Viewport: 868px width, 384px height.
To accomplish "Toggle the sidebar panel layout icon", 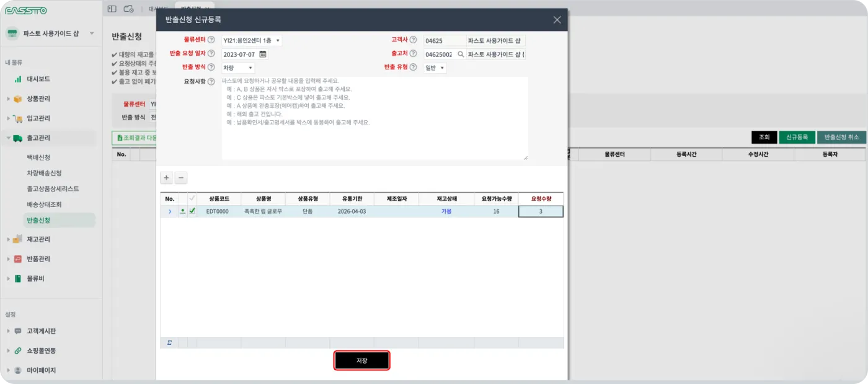I will (x=112, y=9).
